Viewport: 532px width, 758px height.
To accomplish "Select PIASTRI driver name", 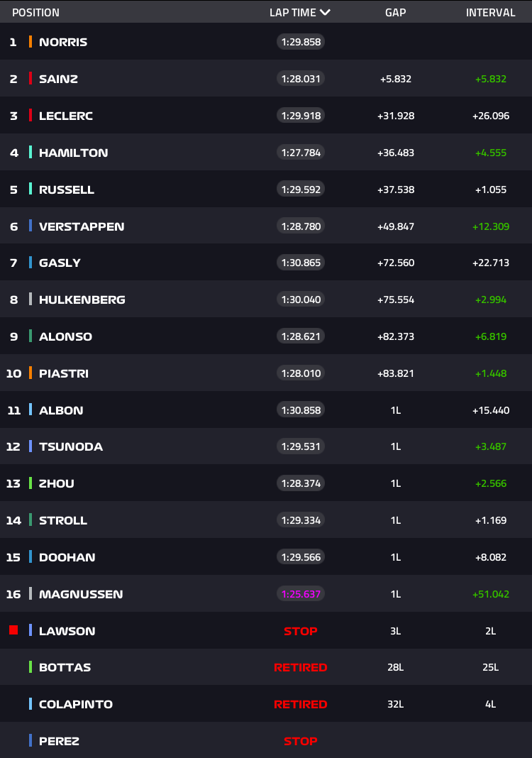I will [64, 373].
